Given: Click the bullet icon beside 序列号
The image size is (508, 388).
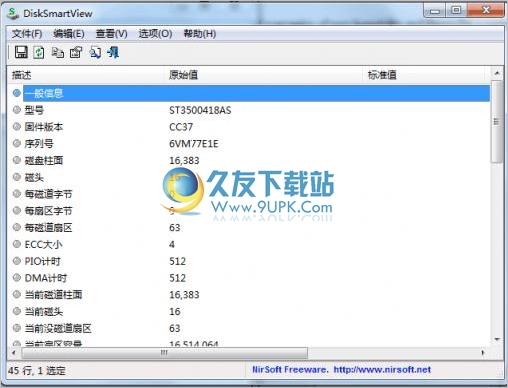Looking at the screenshot, I should click(x=17, y=143).
